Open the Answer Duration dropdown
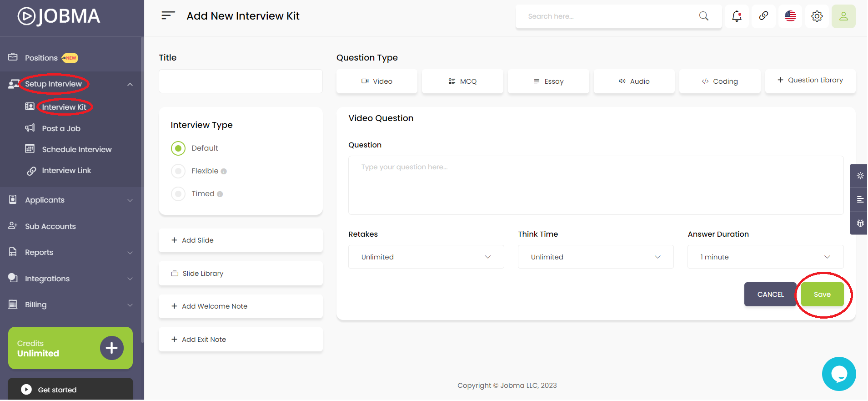 (x=766, y=257)
